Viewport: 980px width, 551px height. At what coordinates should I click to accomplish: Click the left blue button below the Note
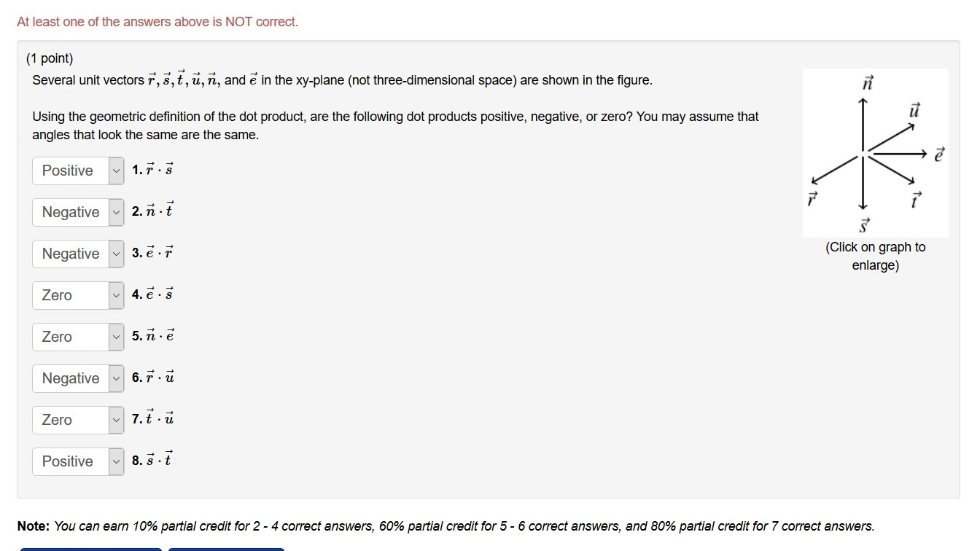click(x=90, y=549)
